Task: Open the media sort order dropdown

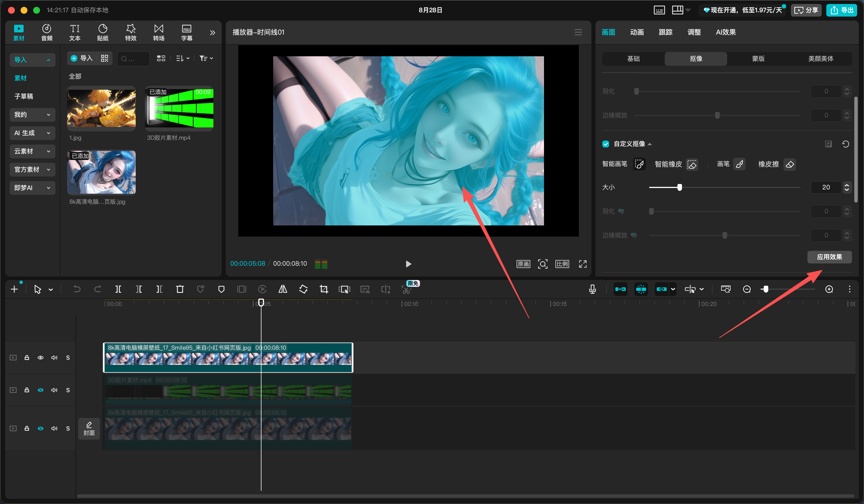Action: pyautogui.click(x=183, y=58)
